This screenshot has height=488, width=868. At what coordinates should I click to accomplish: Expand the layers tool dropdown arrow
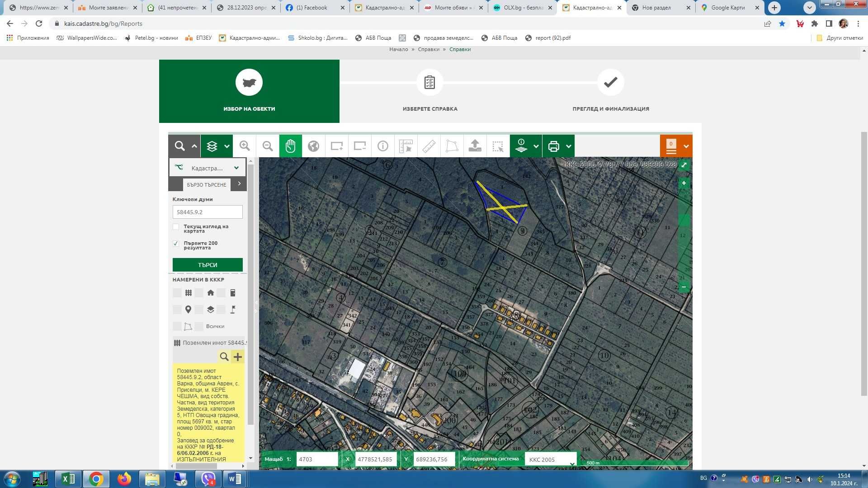coord(227,146)
